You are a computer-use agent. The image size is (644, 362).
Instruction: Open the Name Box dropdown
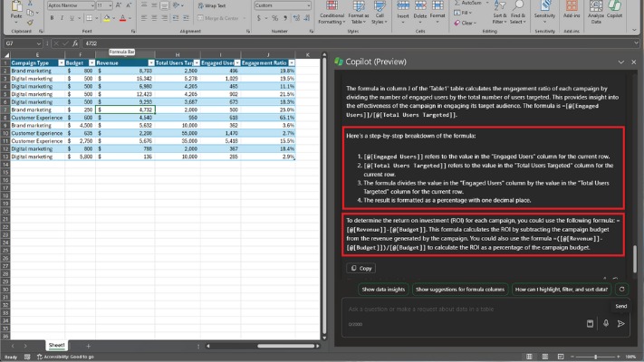point(39,43)
